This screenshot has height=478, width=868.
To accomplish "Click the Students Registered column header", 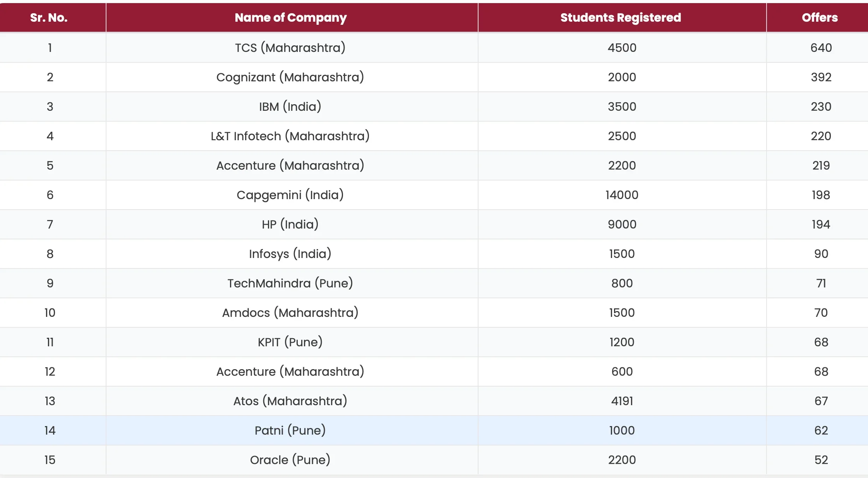I will (621, 17).
